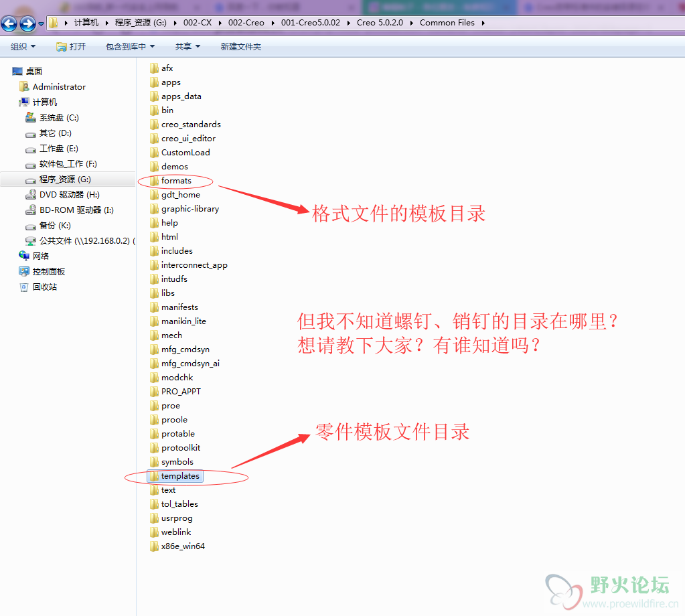
Task: Select the highlighted templates folder
Action: click(x=175, y=476)
